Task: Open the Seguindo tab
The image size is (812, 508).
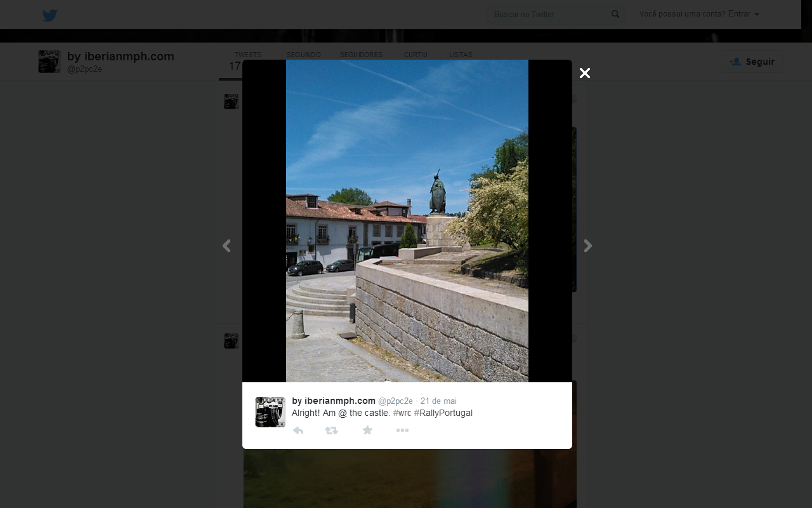Action: (303, 55)
